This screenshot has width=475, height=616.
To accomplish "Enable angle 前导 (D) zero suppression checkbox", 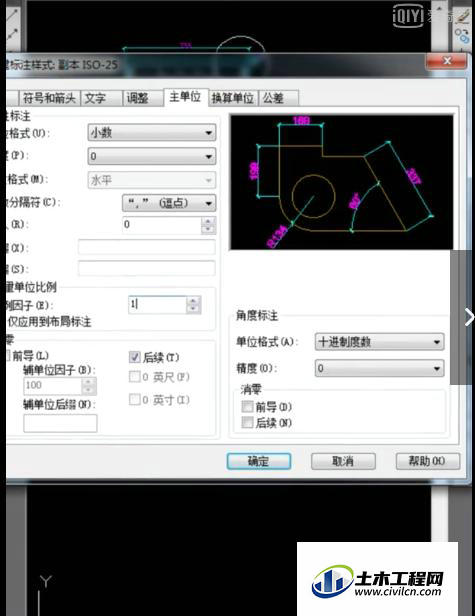I will [x=247, y=406].
